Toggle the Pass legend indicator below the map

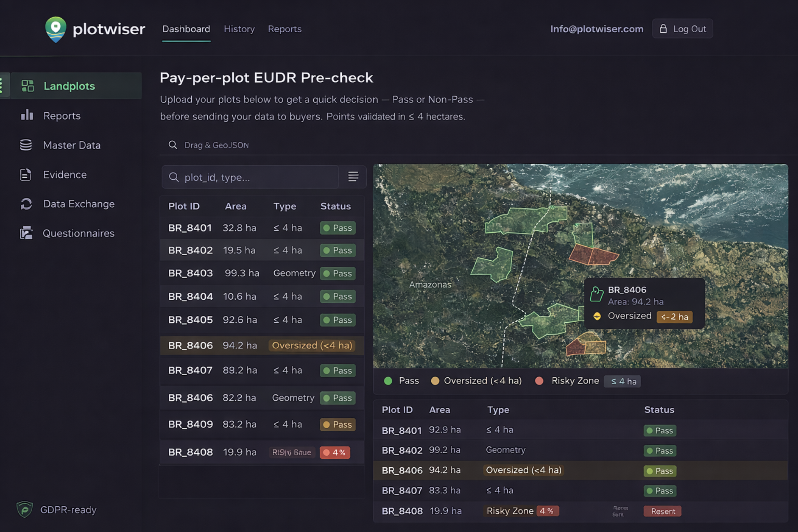(388, 381)
